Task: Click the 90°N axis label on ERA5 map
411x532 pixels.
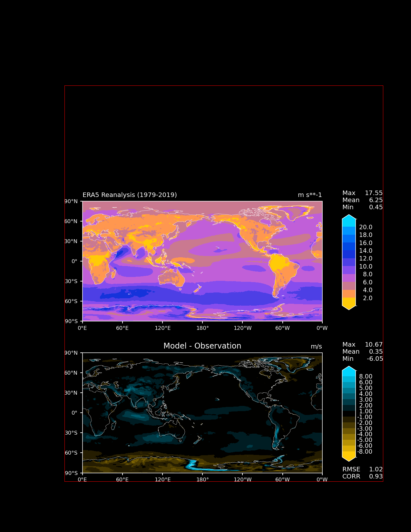Action: click(71, 202)
